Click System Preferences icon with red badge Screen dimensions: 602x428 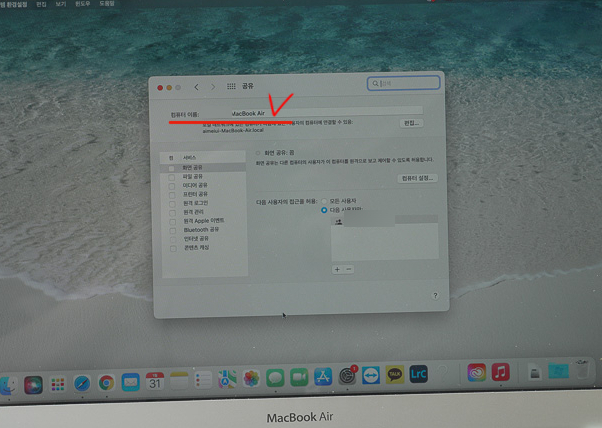tap(347, 376)
